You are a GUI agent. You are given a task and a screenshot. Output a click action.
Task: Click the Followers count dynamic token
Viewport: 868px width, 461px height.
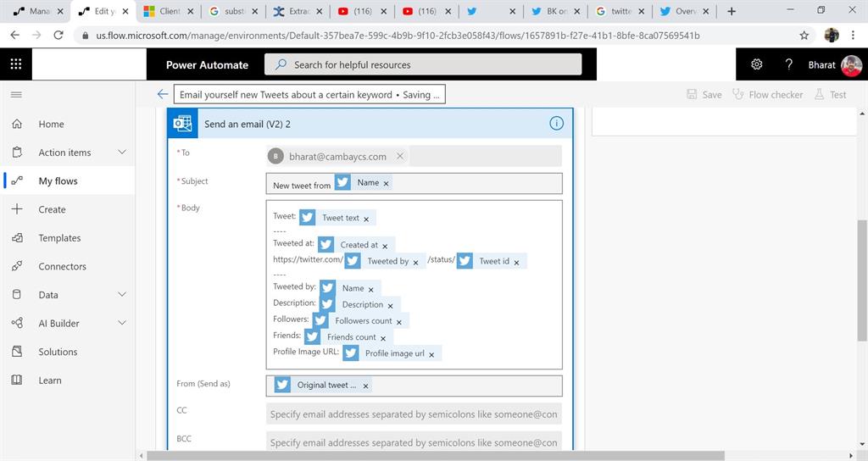click(363, 320)
